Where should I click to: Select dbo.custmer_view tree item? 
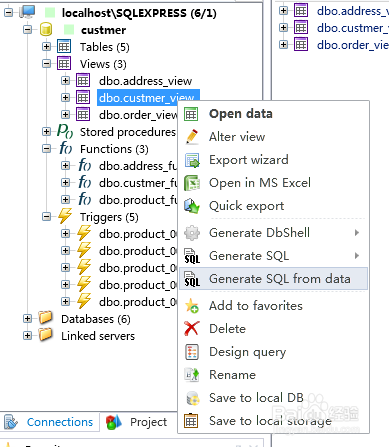pos(147,98)
